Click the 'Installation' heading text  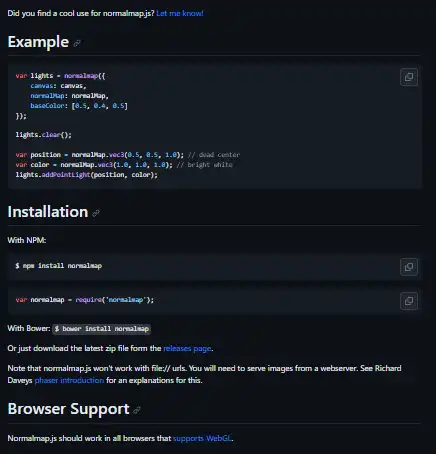click(x=48, y=212)
